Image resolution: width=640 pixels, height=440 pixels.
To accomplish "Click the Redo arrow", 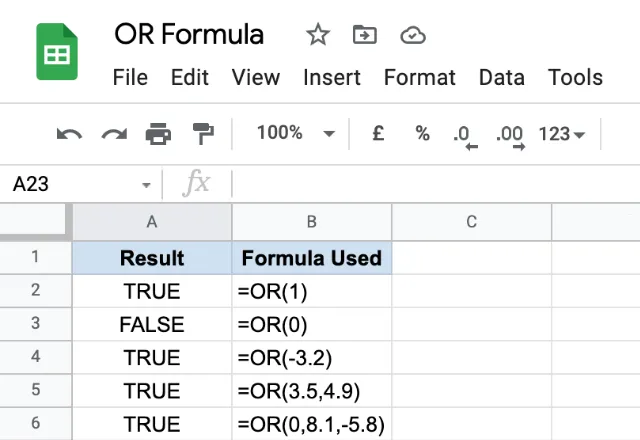I will pyautogui.click(x=114, y=134).
